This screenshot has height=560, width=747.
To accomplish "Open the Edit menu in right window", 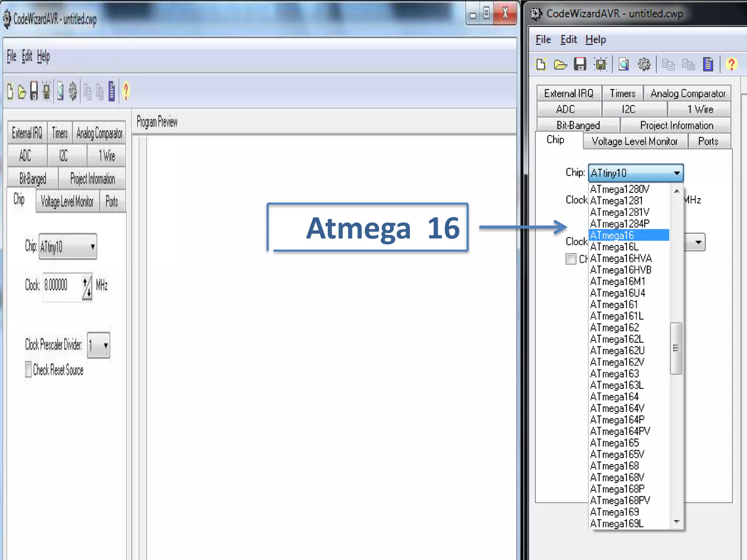I will 568,39.
